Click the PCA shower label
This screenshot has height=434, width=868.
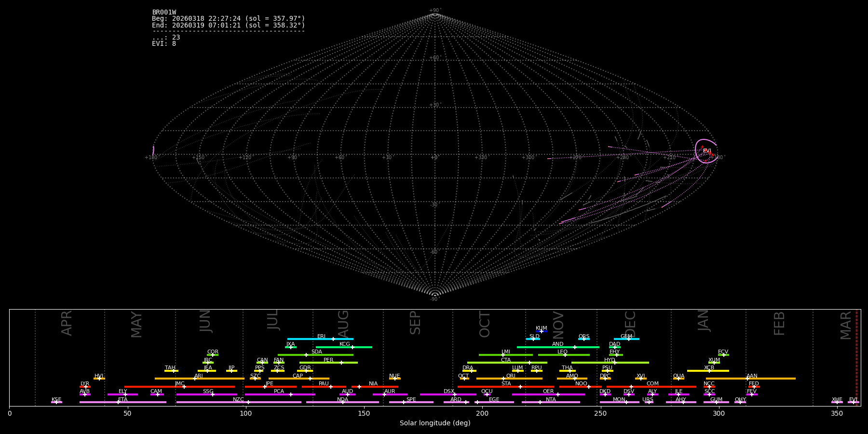pyautogui.click(x=279, y=392)
